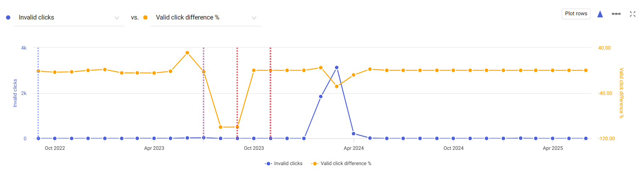The width and height of the screenshot is (644, 181).
Task: Click blue dot next to Invalid clicks selector
Action: coord(8,17)
